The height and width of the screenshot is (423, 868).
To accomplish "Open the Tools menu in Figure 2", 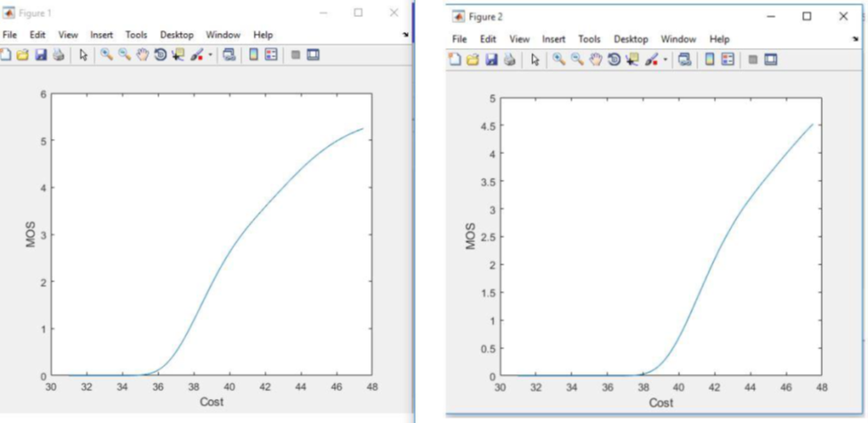I will click(x=589, y=39).
